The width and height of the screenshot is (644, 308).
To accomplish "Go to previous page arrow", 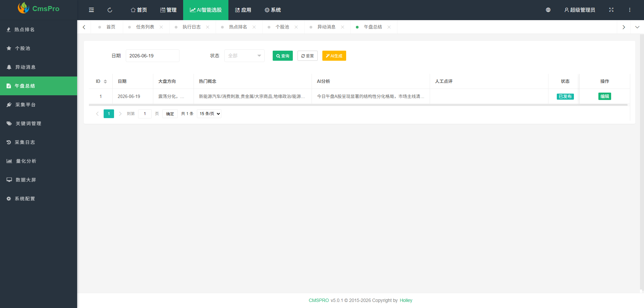I will pos(97,114).
